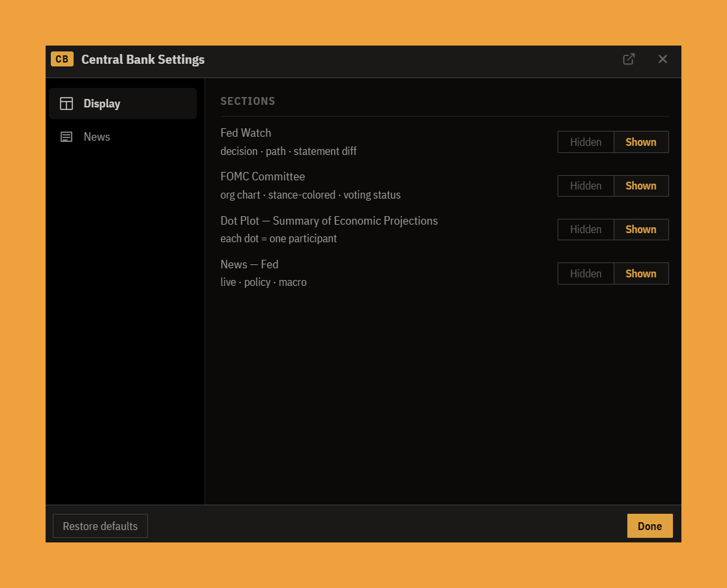Viewport: 727px width, 588px height.
Task: Set Dot Plot section to Shown
Action: pos(641,229)
